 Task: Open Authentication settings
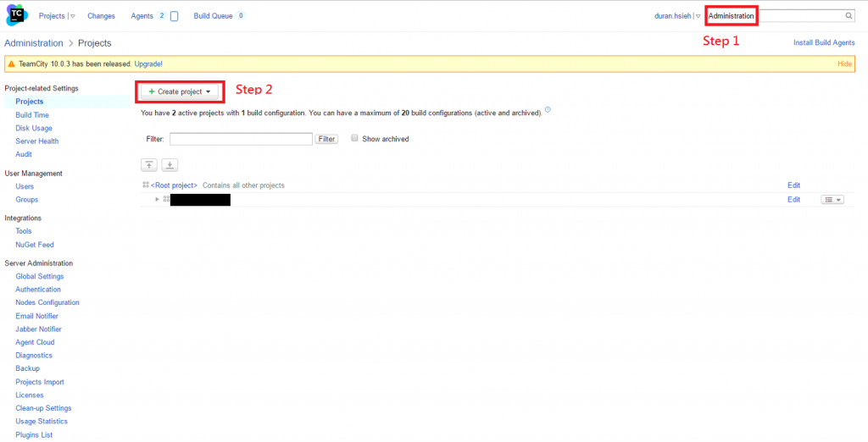[x=38, y=290]
